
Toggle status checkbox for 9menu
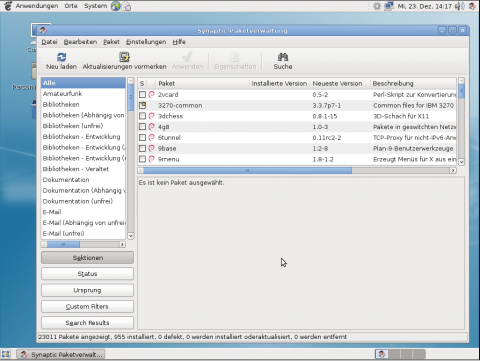click(x=142, y=159)
